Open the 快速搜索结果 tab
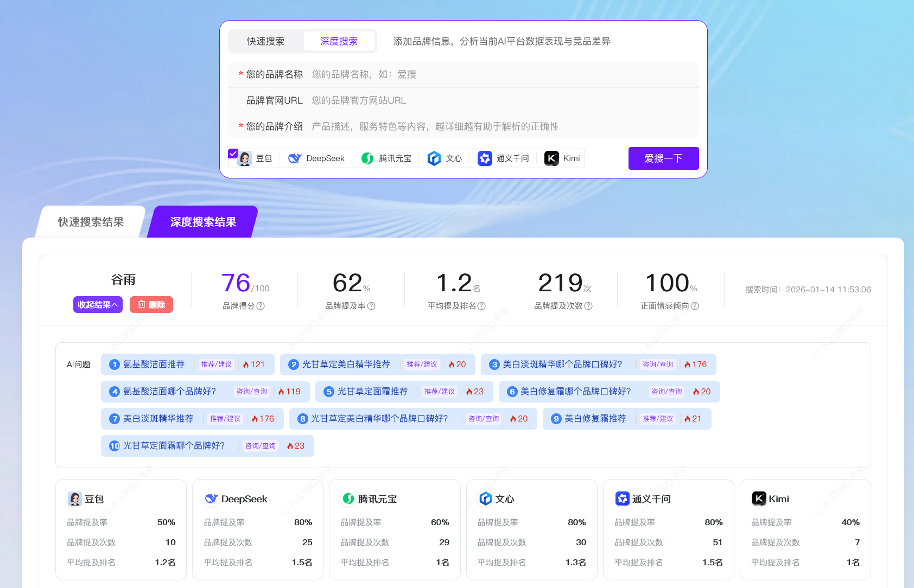Screen dimensions: 914x588 pyautogui.click(x=91, y=222)
